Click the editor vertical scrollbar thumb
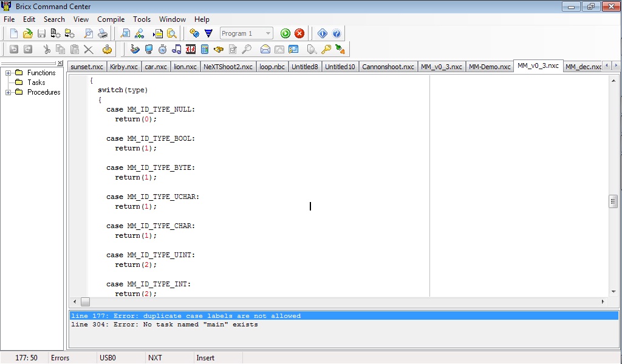Screen dimensions: 622x364 pos(613,201)
